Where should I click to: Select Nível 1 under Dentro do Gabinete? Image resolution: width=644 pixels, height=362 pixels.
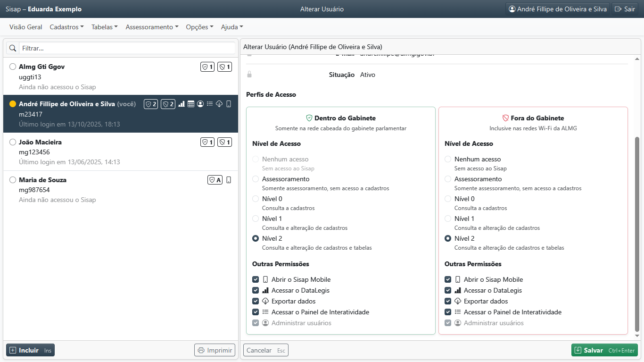pos(256,219)
